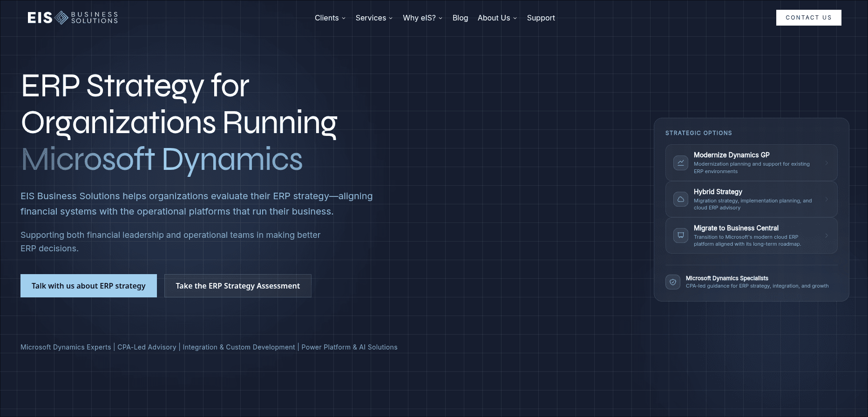Expand the Services dropdown menu

pyautogui.click(x=374, y=18)
